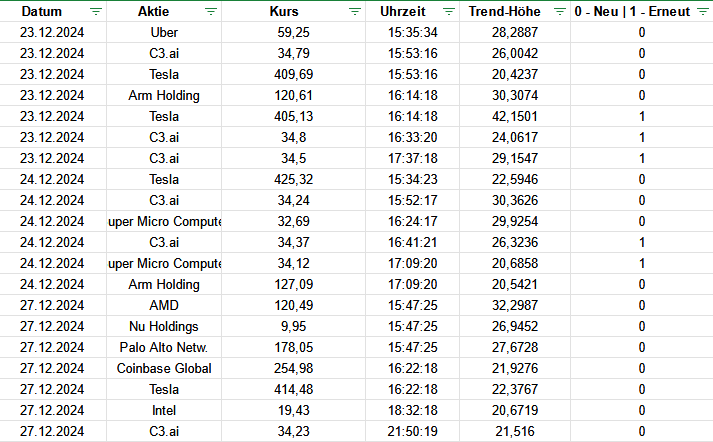Select the Palo Alto Netw. cell
The height and width of the screenshot is (442, 713).
point(164,347)
